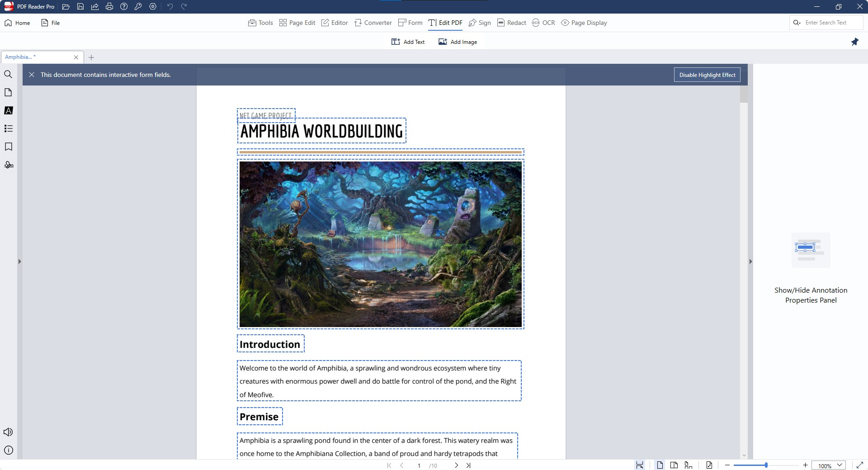Screen dimensions: 868x470
Task: Open the text annotation panel icon in sidebar
Action: coord(8,110)
